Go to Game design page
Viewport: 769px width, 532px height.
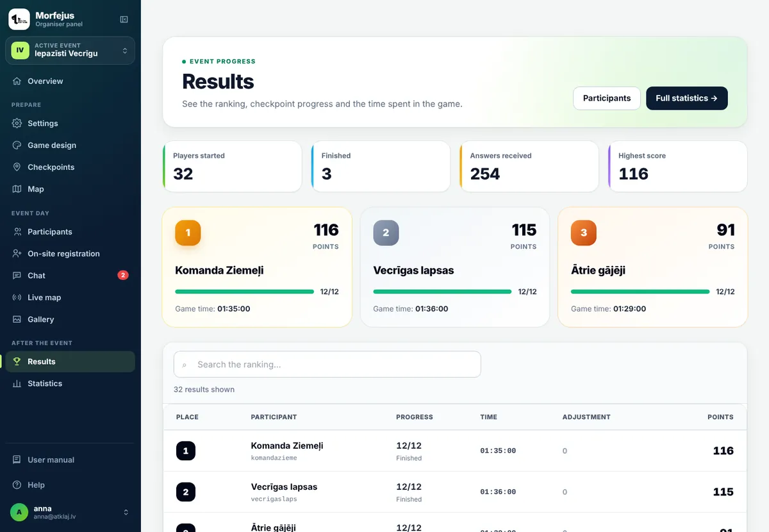pyautogui.click(x=70, y=145)
